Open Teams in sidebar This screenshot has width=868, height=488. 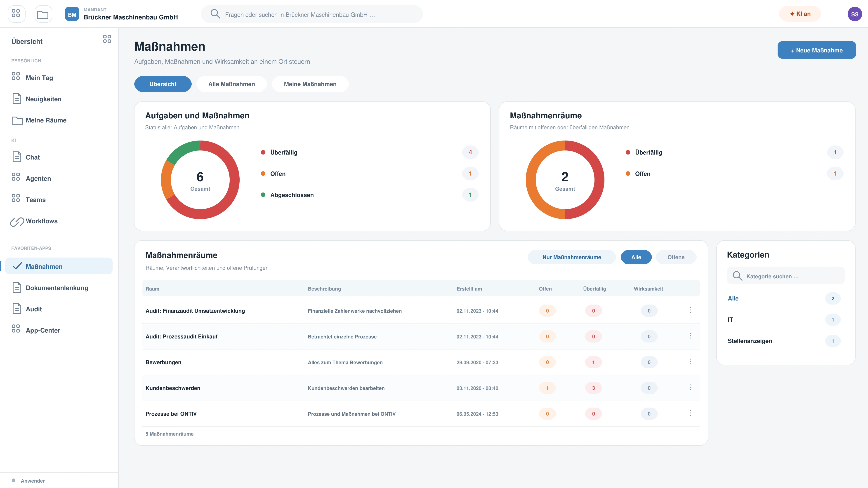tap(59, 199)
